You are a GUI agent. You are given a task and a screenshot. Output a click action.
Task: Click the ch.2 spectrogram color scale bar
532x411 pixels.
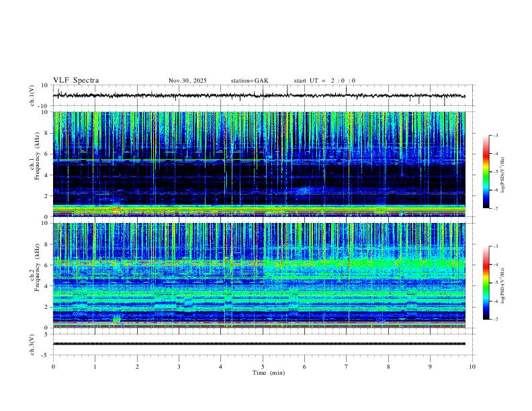(x=486, y=283)
